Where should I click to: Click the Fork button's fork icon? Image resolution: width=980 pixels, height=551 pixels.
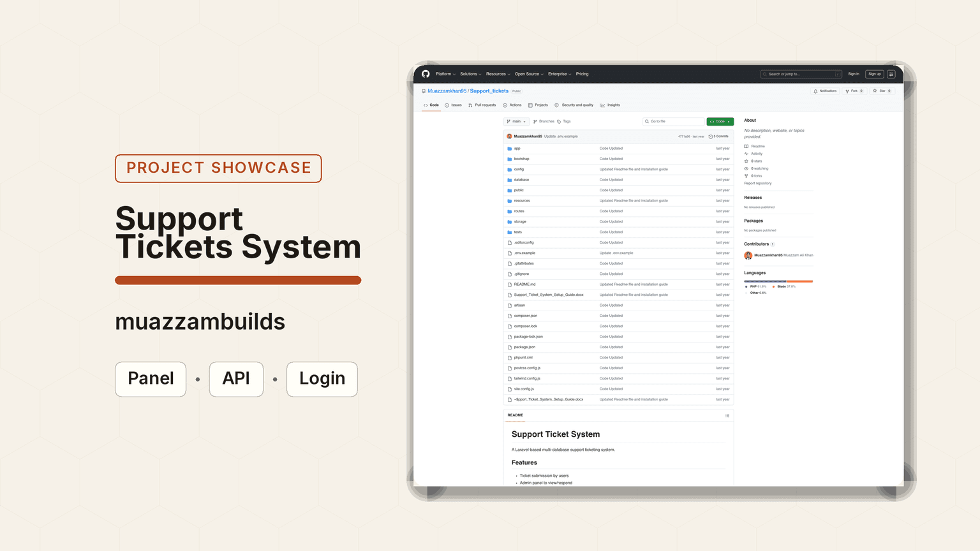[847, 91]
